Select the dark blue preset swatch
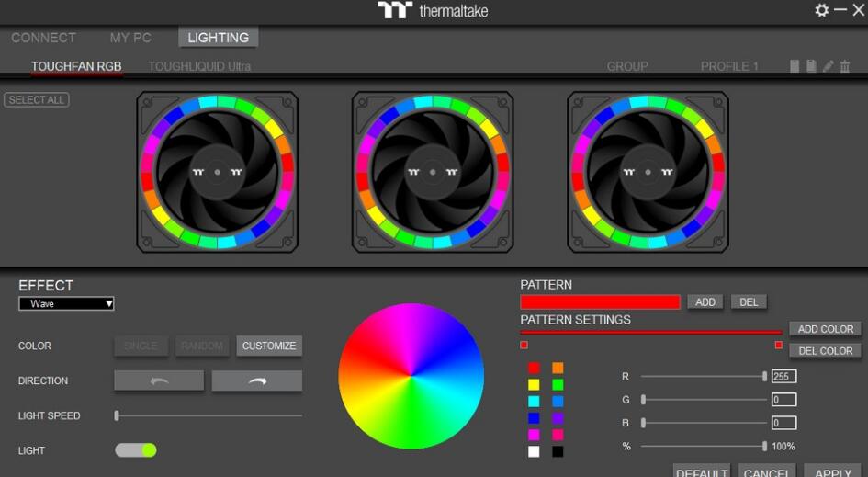 [534, 418]
